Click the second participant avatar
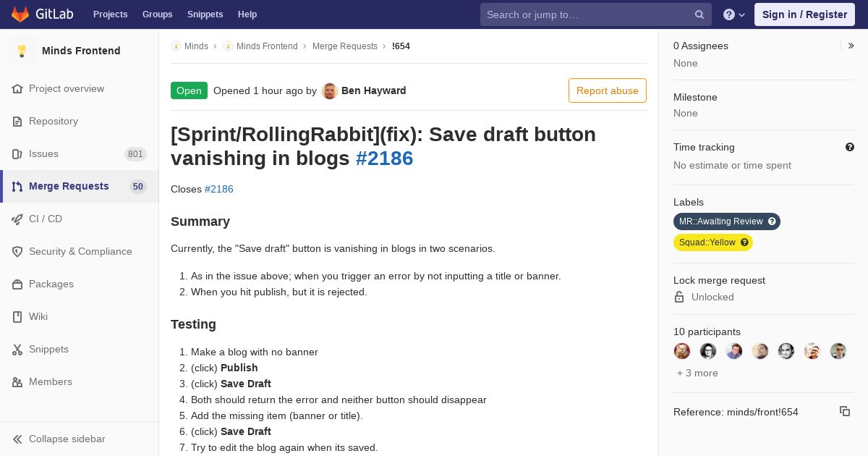The width and height of the screenshot is (868, 456). click(708, 351)
